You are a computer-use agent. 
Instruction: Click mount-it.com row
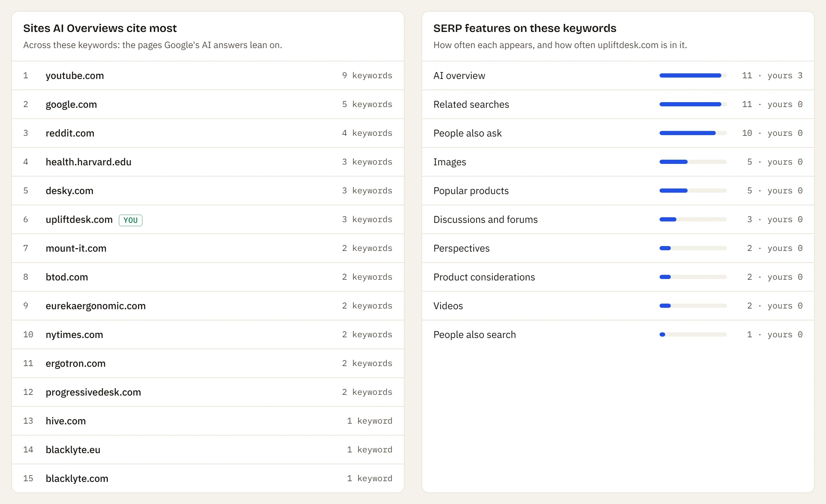208,248
